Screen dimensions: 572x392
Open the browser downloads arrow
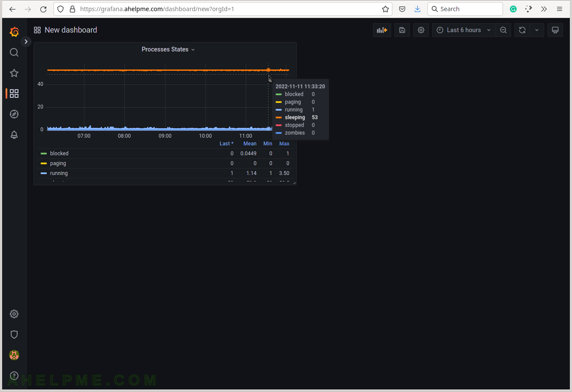click(418, 9)
